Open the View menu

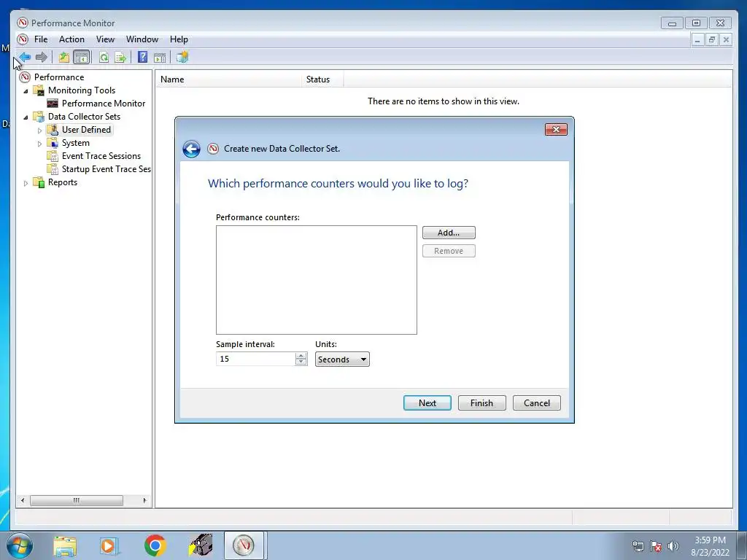pyautogui.click(x=105, y=39)
